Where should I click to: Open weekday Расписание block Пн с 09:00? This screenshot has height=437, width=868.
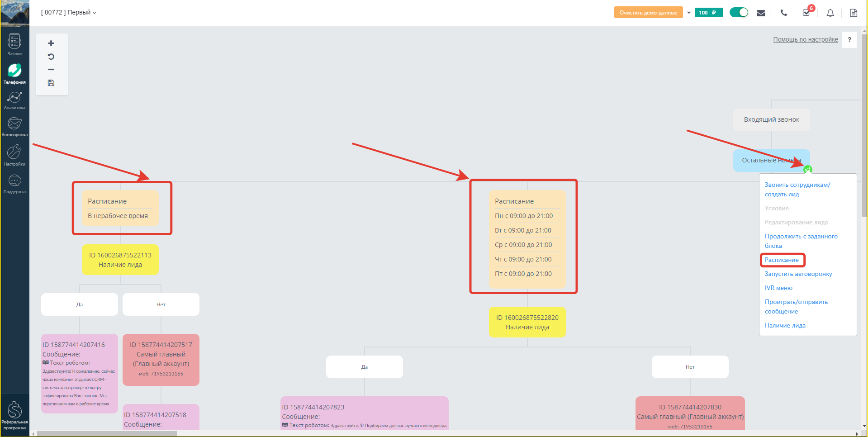527,239
